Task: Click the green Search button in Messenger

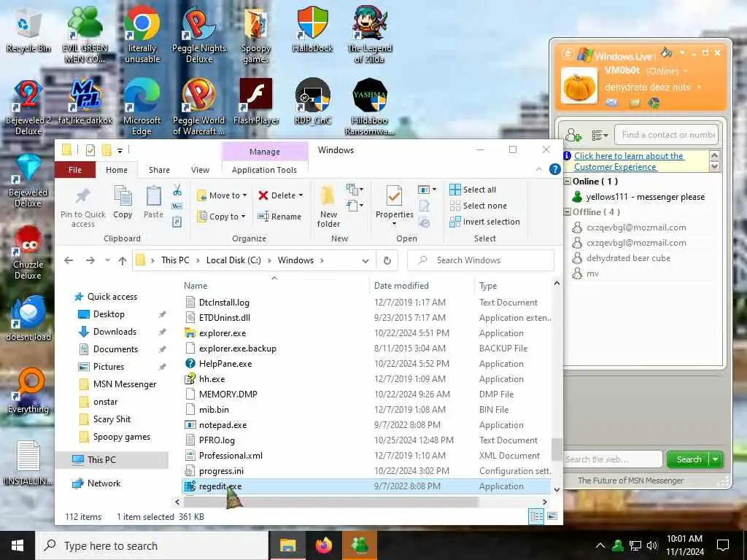Action: 689,459
